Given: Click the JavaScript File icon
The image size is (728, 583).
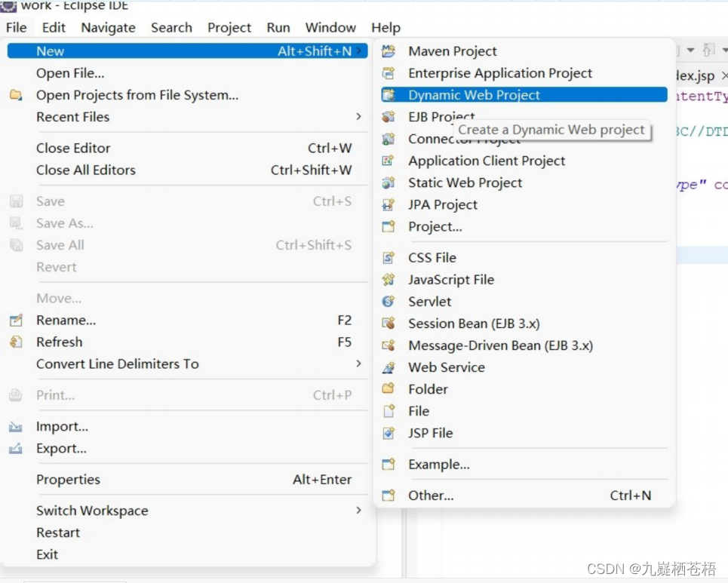Looking at the screenshot, I should [x=389, y=279].
